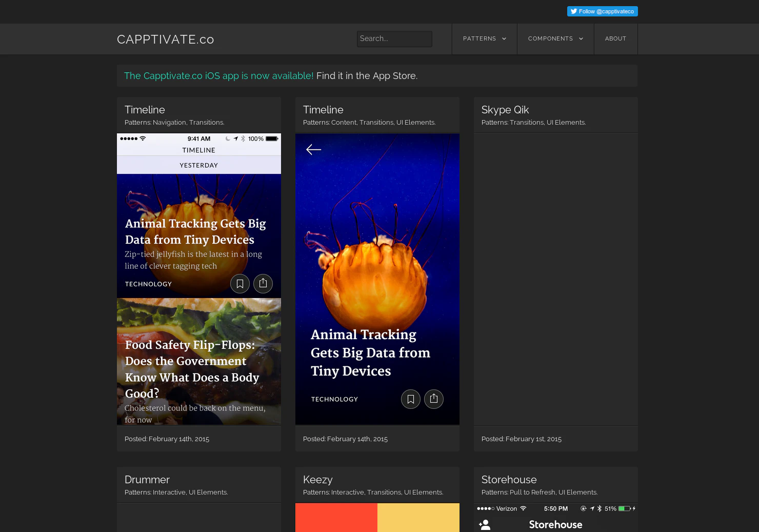Open the About menu item
Image resolution: width=759 pixels, height=532 pixels.
(615, 39)
